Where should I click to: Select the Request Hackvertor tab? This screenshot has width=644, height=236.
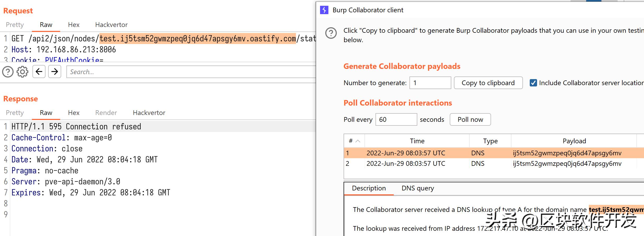(111, 25)
